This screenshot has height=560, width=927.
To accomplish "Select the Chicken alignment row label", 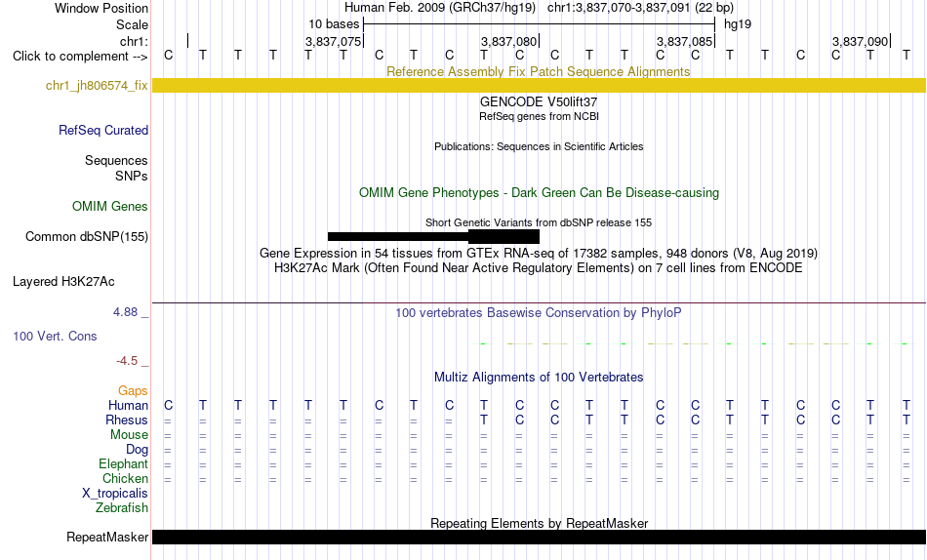I will coord(125,478).
